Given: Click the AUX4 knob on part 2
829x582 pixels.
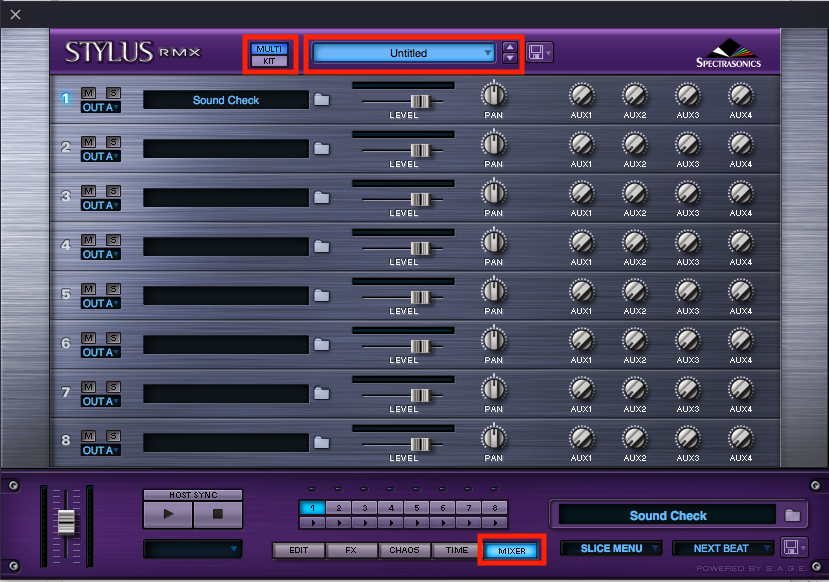Looking at the screenshot, I should point(741,144).
